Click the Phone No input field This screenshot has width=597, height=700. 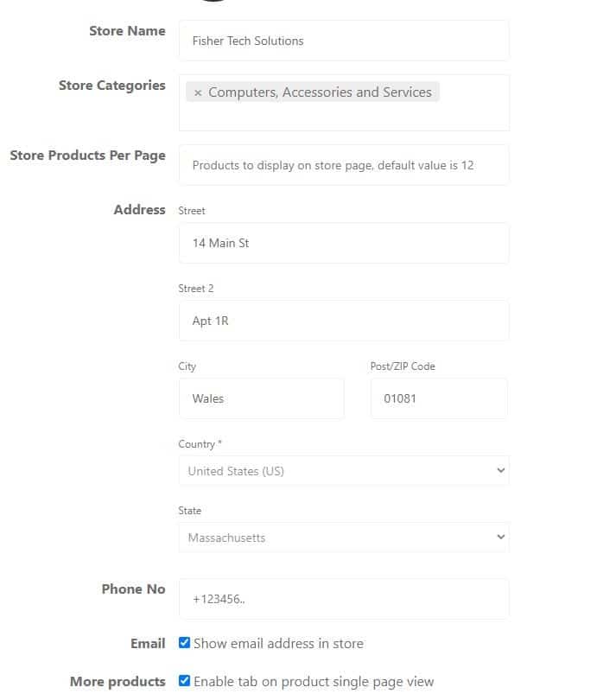(344, 599)
